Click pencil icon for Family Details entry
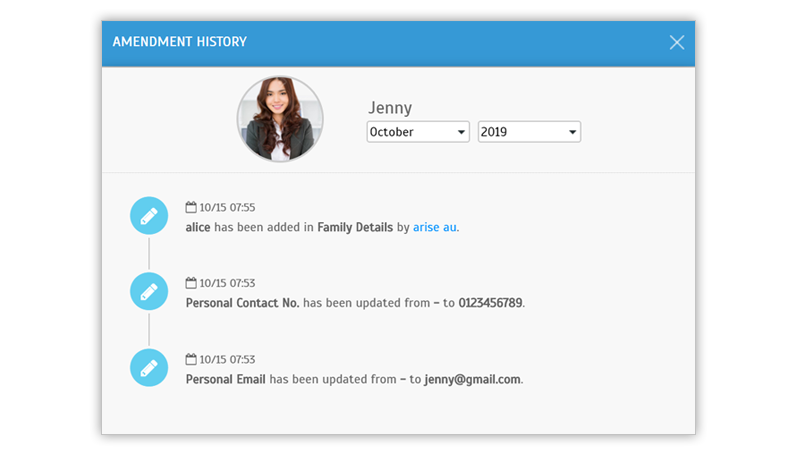Image resolution: width=800 pixels, height=459 pixels. click(149, 216)
